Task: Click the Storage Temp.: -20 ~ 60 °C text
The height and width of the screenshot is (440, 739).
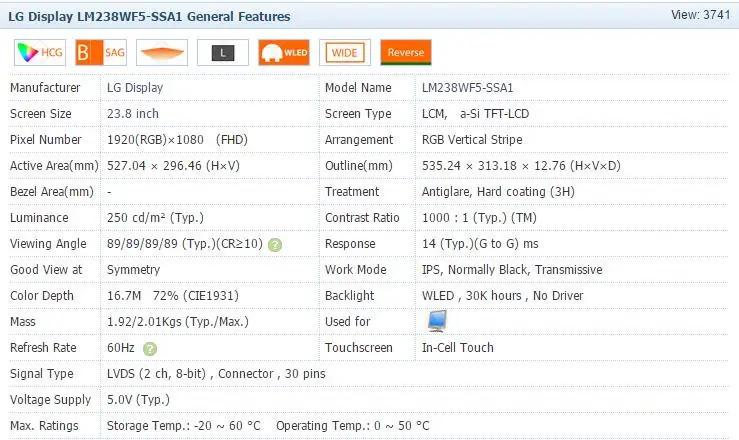Action: pos(184,426)
